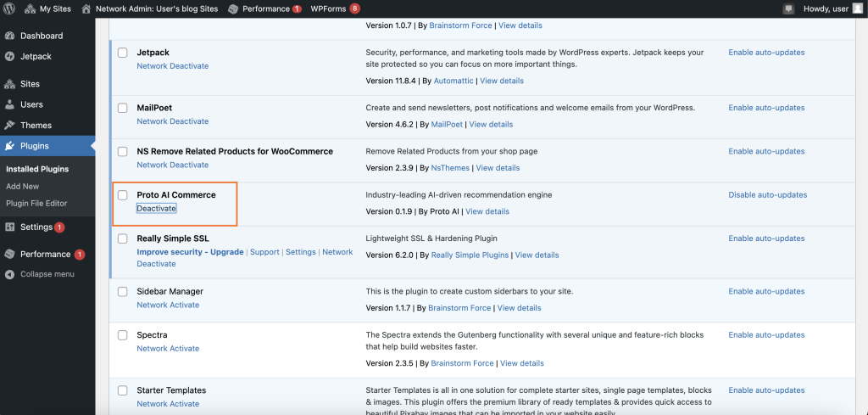Click Improve security - Upgrade link
Viewport: 868px width, 415px height.
190,252
